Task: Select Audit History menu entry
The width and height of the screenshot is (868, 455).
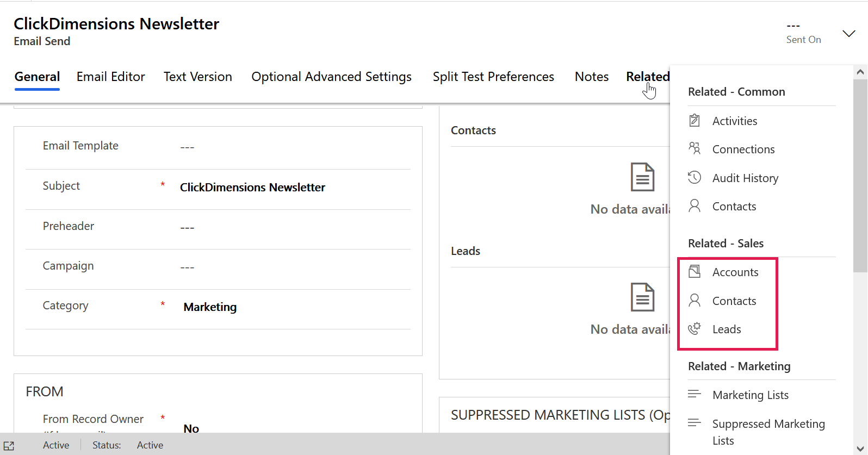Action: 745,178
